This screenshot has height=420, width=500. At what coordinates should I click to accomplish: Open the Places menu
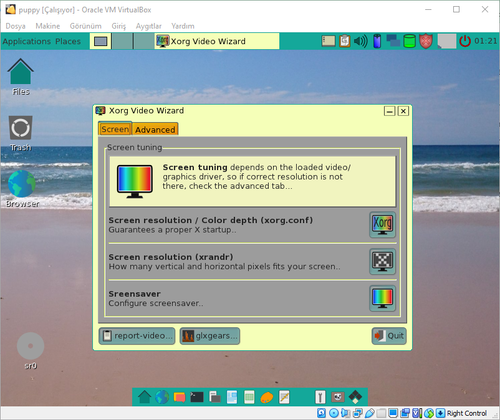pos(68,41)
